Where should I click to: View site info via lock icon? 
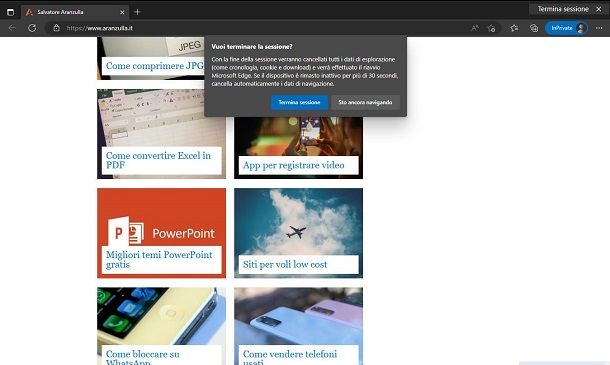click(56, 28)
